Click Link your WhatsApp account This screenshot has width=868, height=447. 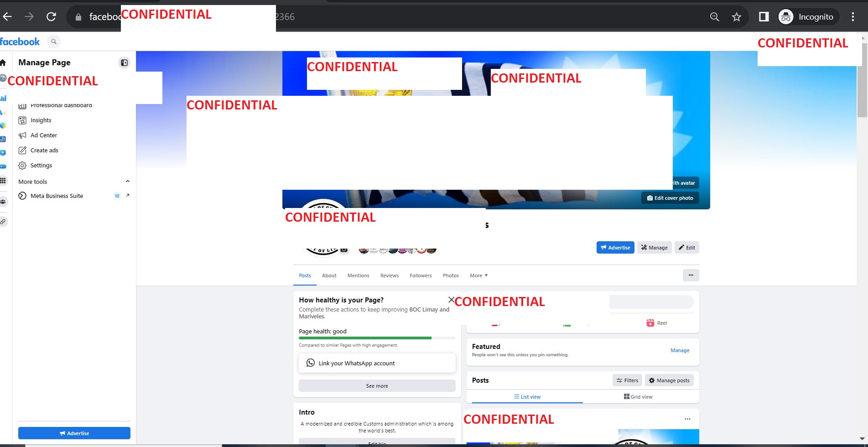(377, 363)
